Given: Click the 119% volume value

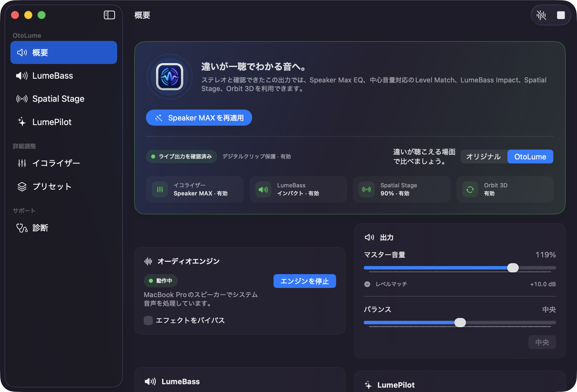Looking at the screenshot, I should [x=546, y=255].
